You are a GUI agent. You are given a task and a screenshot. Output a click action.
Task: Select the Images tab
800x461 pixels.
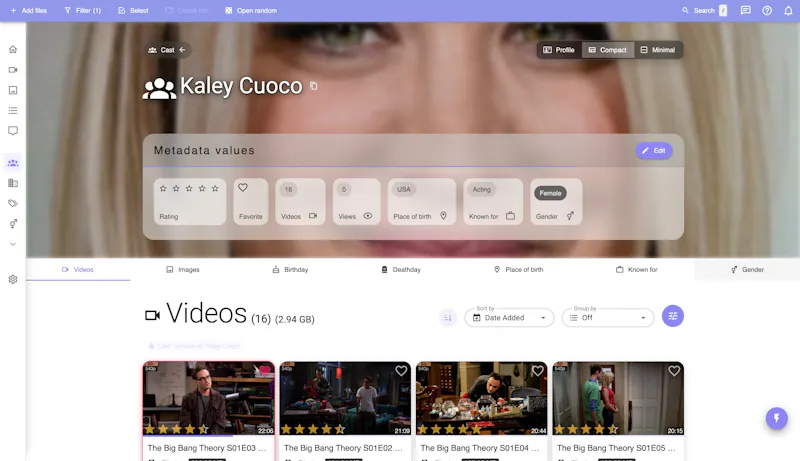tap(183, 269)
